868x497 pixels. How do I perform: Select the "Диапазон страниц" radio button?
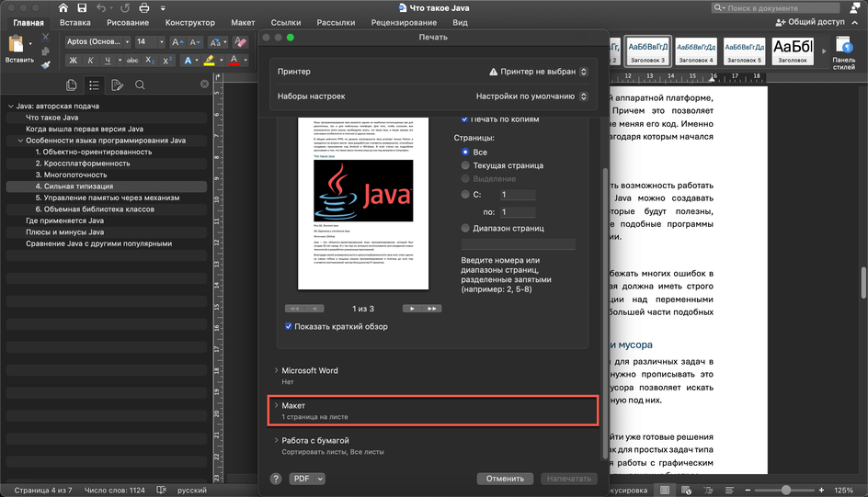point(465,228)
